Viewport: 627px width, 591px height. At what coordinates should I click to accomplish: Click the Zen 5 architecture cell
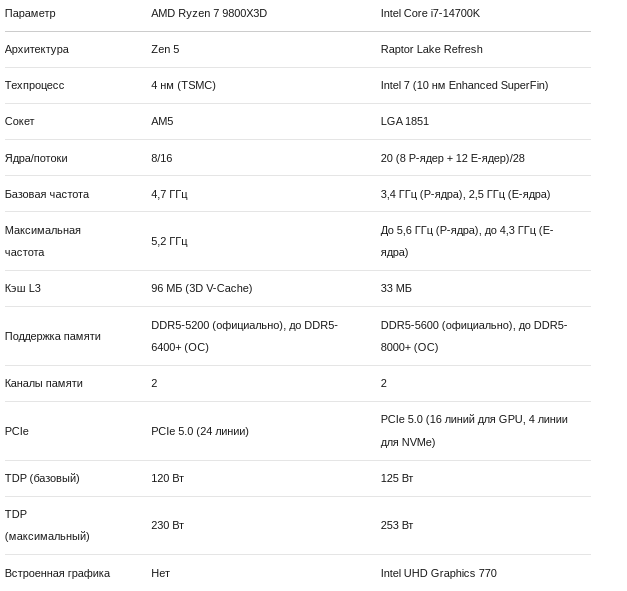pyautogui.click(x=165, y=49)
